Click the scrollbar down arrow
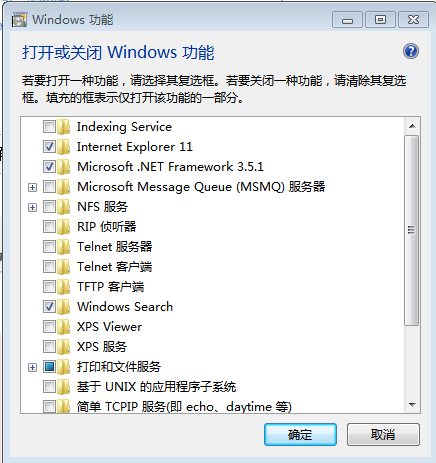This screenshot has width=436, height=463. coord(412,405)
